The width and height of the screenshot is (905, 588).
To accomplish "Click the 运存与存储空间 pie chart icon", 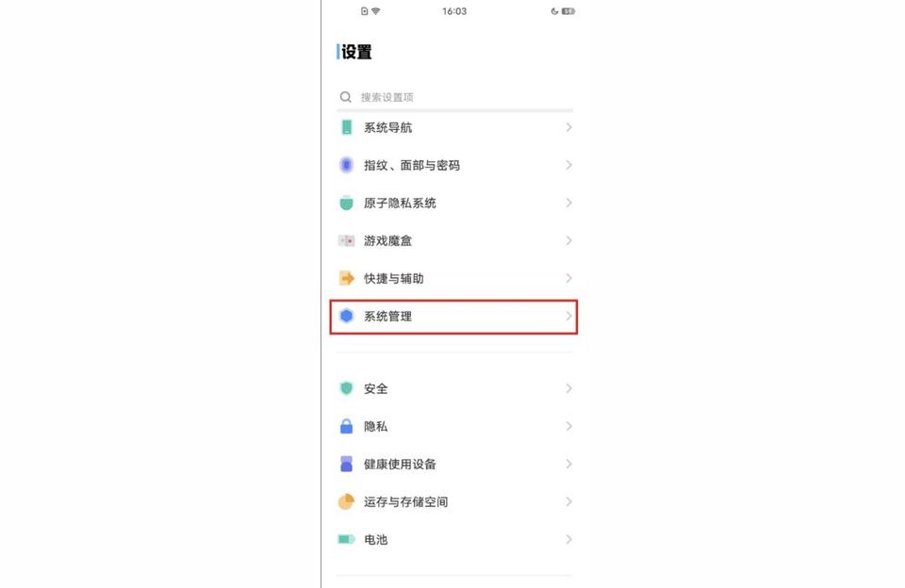I will pos(346,501).
